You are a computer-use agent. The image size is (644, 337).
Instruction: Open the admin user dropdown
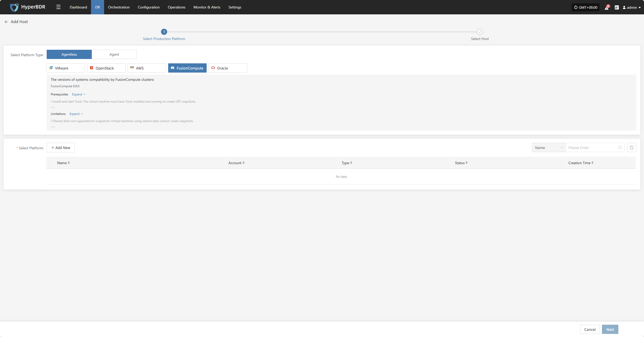coord(631,7)
